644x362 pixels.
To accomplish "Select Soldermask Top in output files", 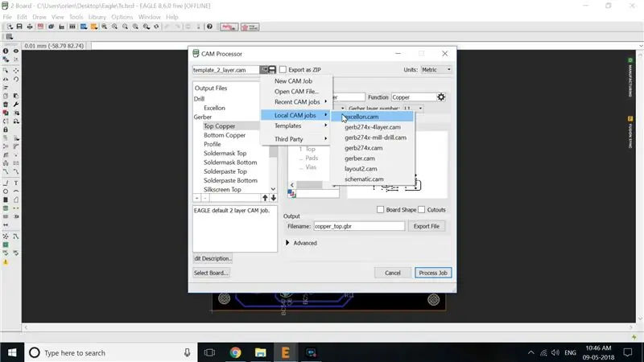I will click(x=225, y=153).
